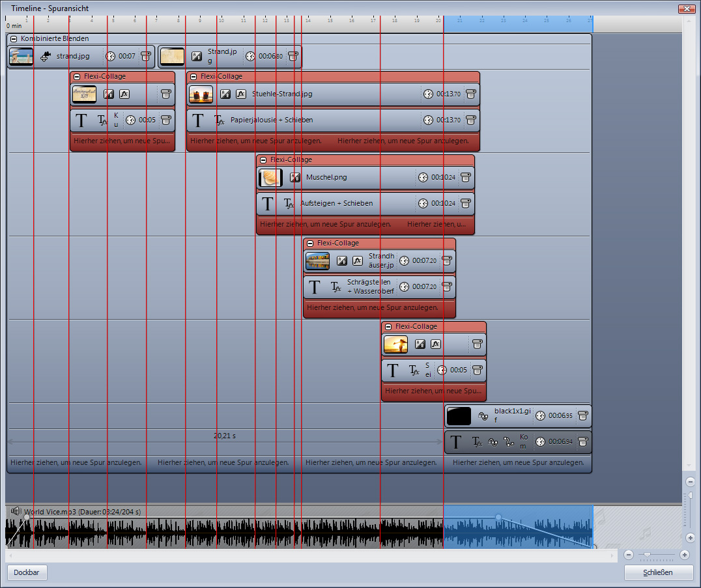
Task: Click the horizontal zoom slider handle
Action: (x=646, y=555)
